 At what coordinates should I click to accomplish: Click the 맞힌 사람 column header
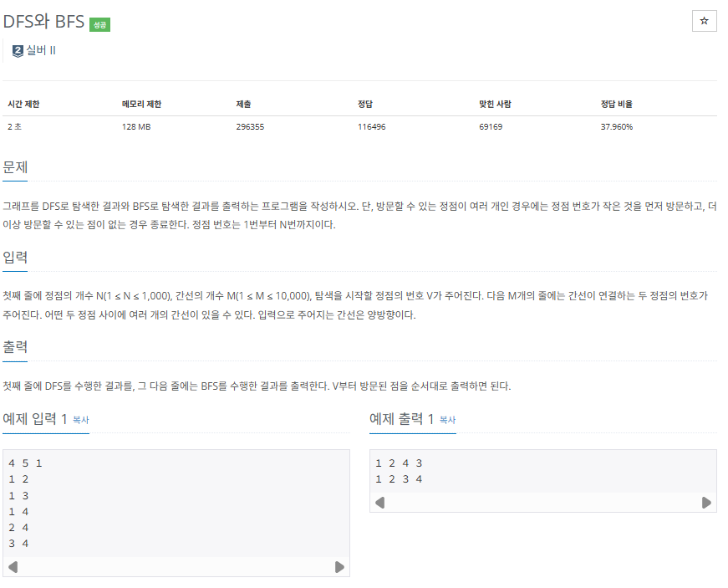pyautogui.click(x=495, y=104)
